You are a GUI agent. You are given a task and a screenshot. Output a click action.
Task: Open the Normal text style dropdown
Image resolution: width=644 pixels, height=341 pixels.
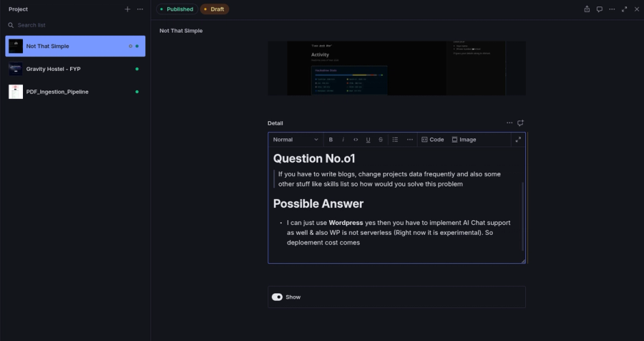pyautogui.click(x=296, y=140)
